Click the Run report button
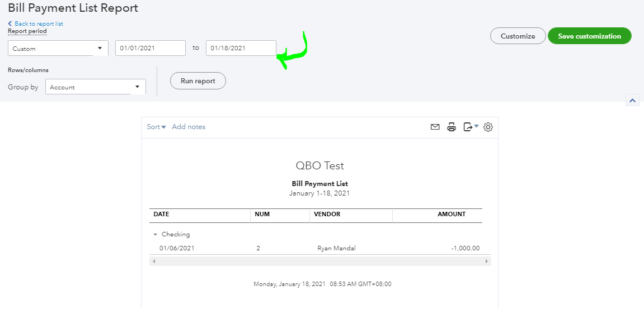 pyautogui.click(x=198, y=81)
